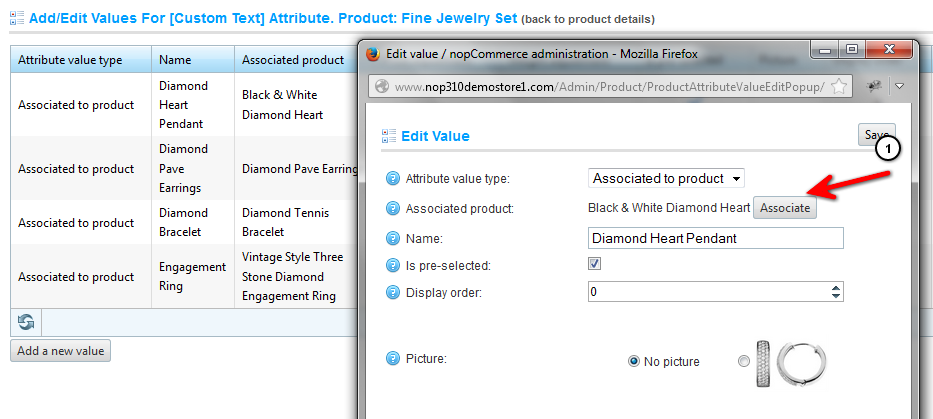
Task: Click the Save button
Action: [x=876, y=135]
